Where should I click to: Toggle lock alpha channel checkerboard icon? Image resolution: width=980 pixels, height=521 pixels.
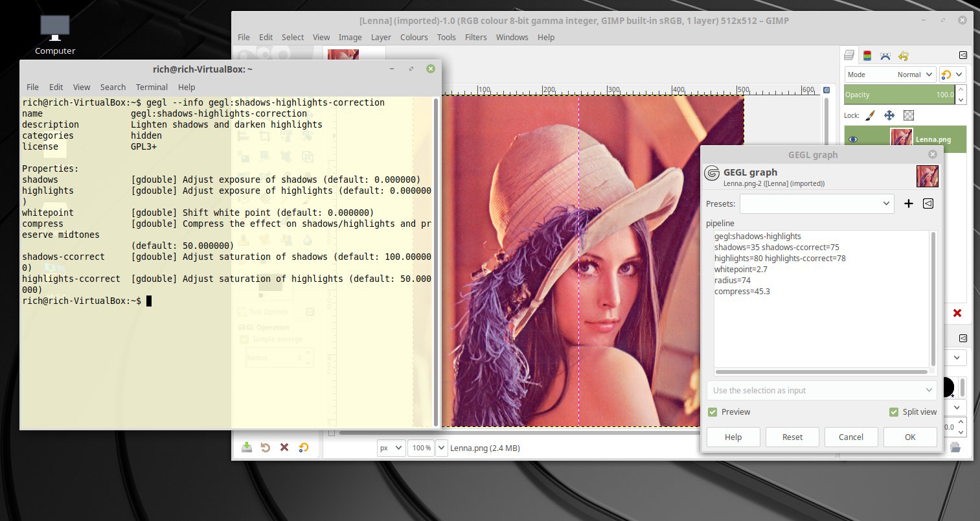coord(909,115)
